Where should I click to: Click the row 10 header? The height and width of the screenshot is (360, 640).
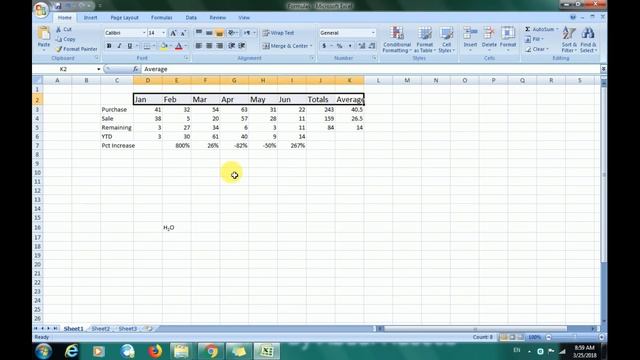37,173
